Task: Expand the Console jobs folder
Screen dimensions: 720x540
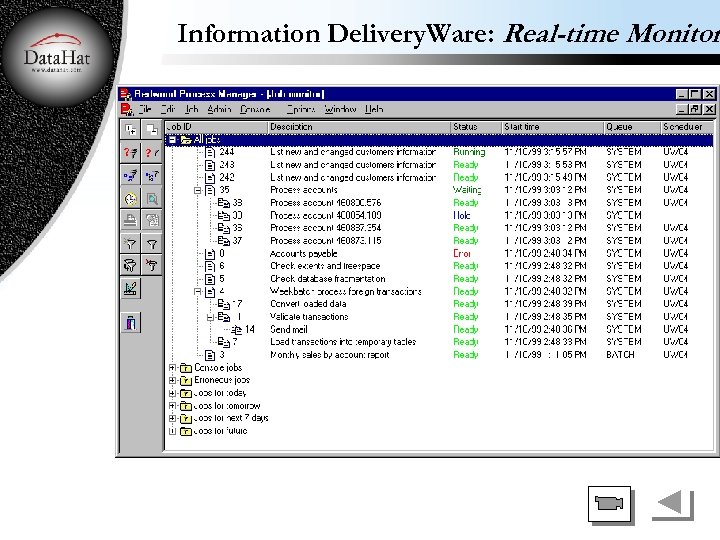Action: coord(172,368)
